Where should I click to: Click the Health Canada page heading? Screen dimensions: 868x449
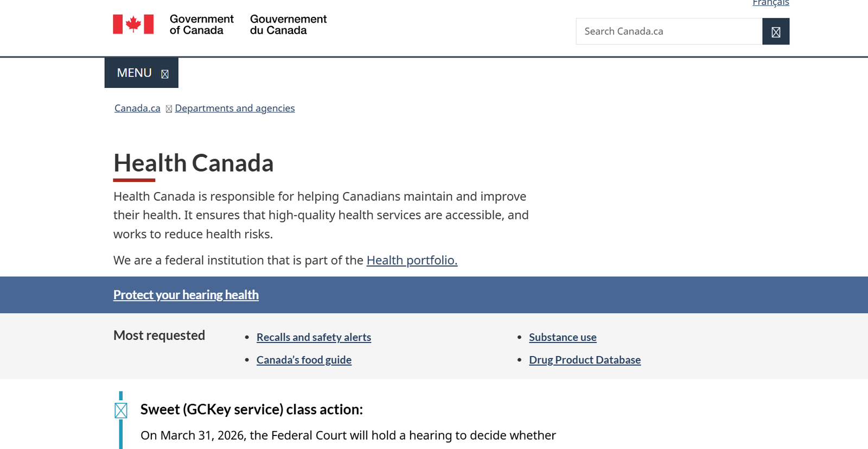pyautogui.click(x=193, y=163)
